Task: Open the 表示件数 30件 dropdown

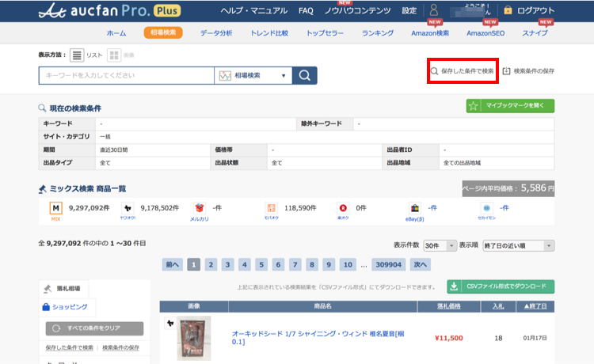Action: pos(440,245)
